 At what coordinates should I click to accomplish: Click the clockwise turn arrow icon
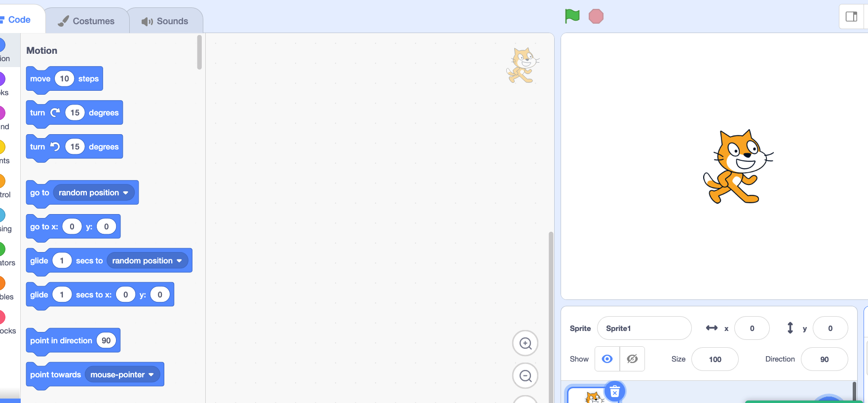tap(55, 112)
